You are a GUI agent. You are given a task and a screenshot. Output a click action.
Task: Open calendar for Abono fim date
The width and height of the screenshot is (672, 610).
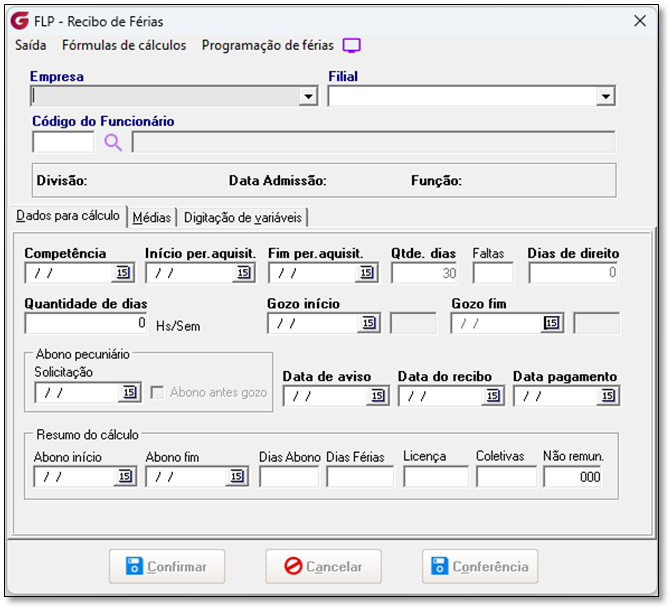click(x=237, y=477)
